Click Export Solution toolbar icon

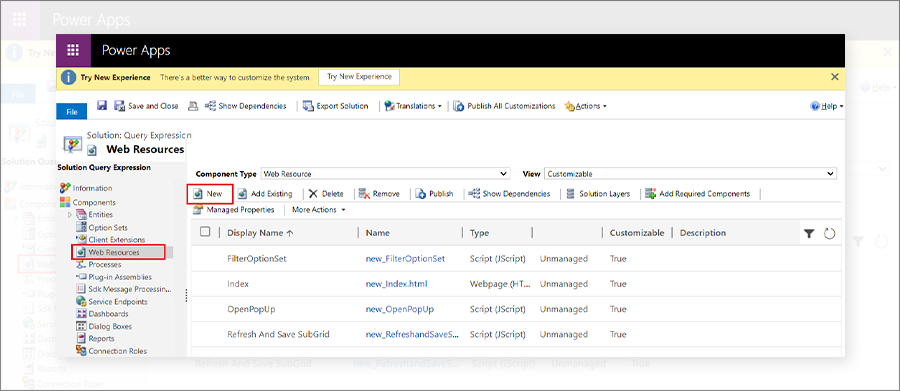click(x=308, y=106)
